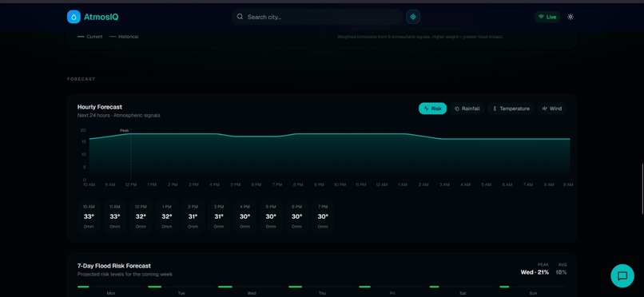Select the 2 PM hourly card
This screenshot has width=644, height=297.
coord(193,216)
